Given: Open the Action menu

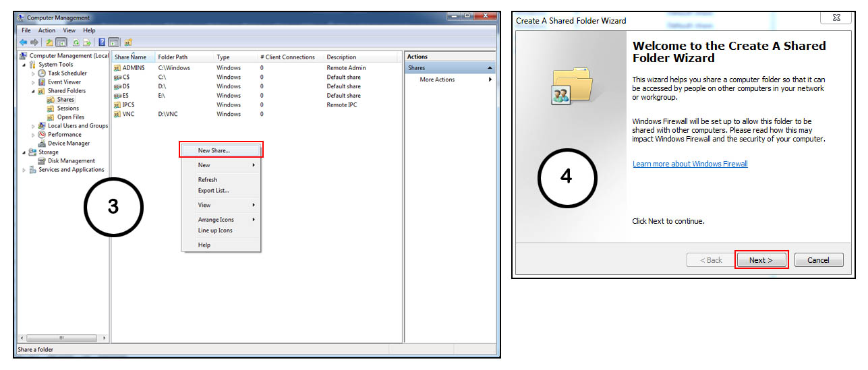Looking at the screenshot, I should 47,30.
